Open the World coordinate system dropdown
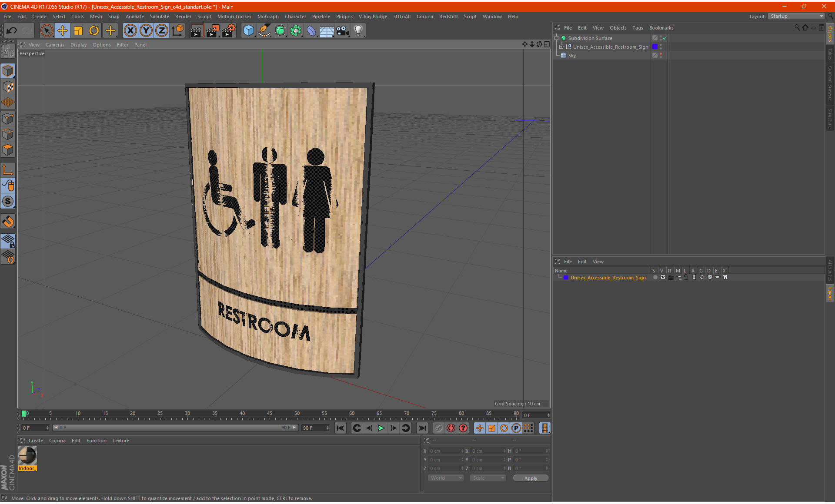 pyautogui.click(x=446, y=478)
